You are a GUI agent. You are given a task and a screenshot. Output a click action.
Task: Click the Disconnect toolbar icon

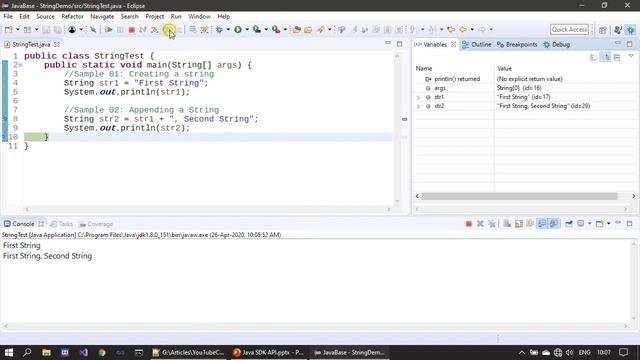(142, 29)
